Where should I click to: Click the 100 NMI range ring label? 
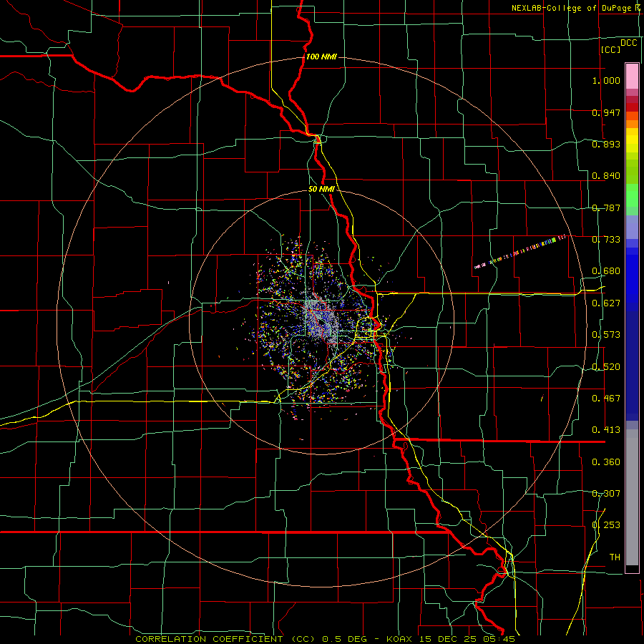point(321,57)
